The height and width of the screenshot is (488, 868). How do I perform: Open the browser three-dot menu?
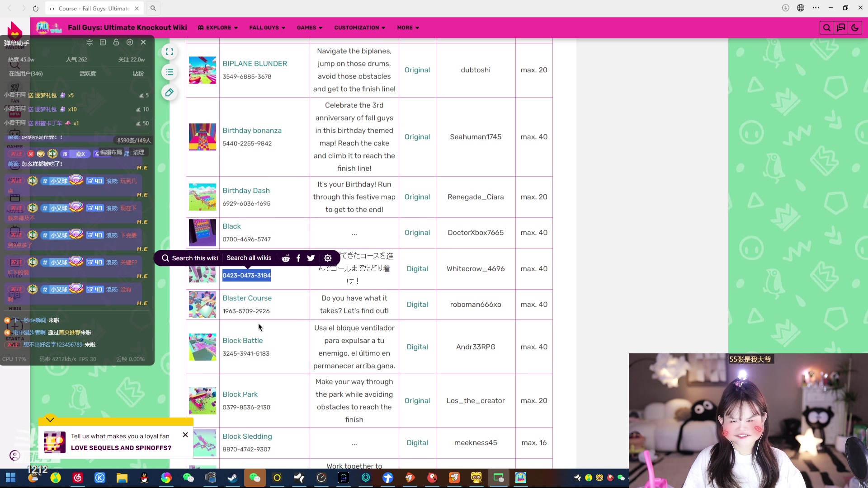coord(816,8)
